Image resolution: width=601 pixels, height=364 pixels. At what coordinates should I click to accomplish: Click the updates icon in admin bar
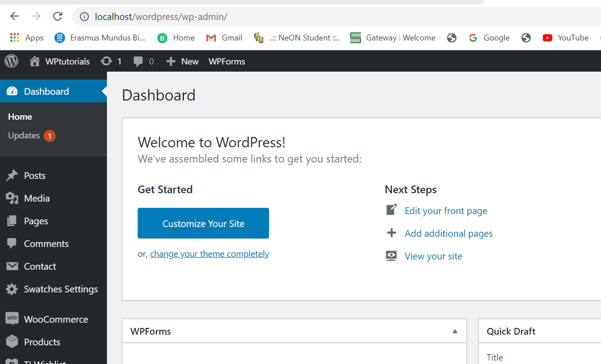tap(107, 61)
